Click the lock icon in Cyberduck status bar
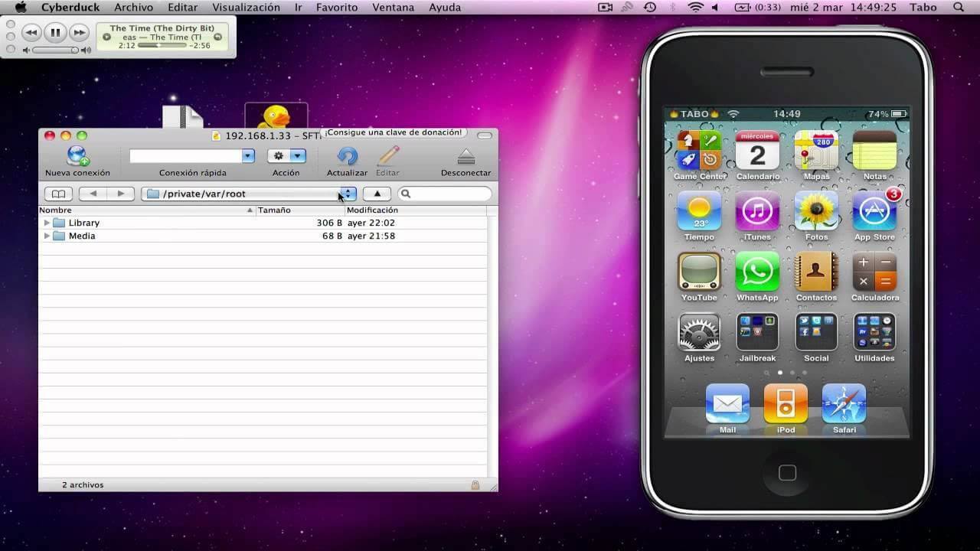 [475, 485]
